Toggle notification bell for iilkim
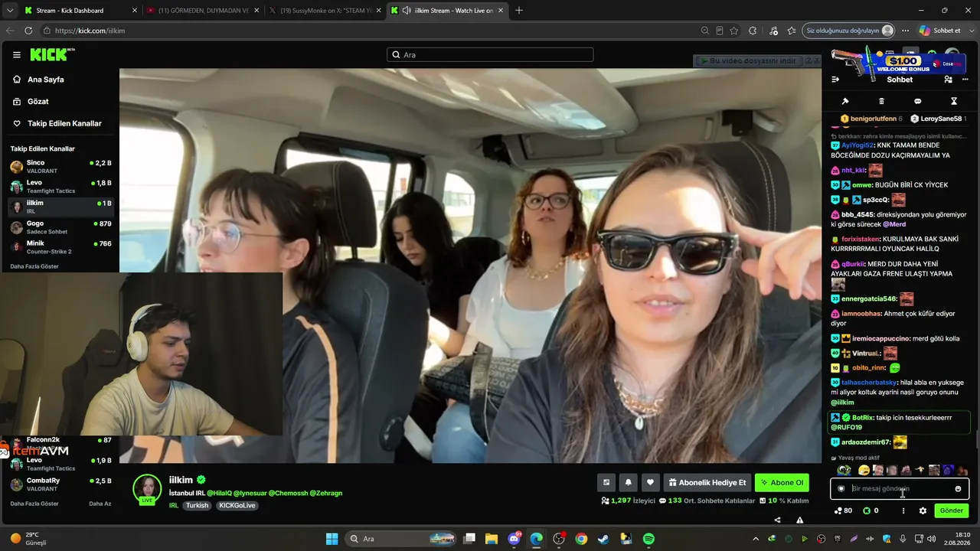The width and height of the screenshot is (980, 551). coord(629,482)
